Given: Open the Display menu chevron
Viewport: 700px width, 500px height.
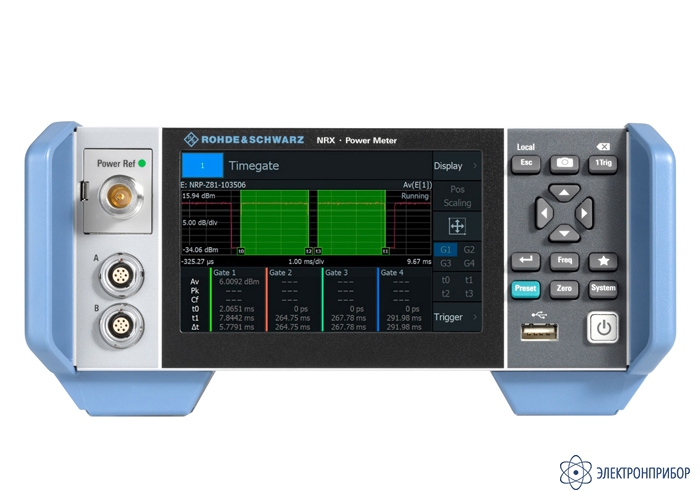Looking at the screenshot, I should click(475, 166).
